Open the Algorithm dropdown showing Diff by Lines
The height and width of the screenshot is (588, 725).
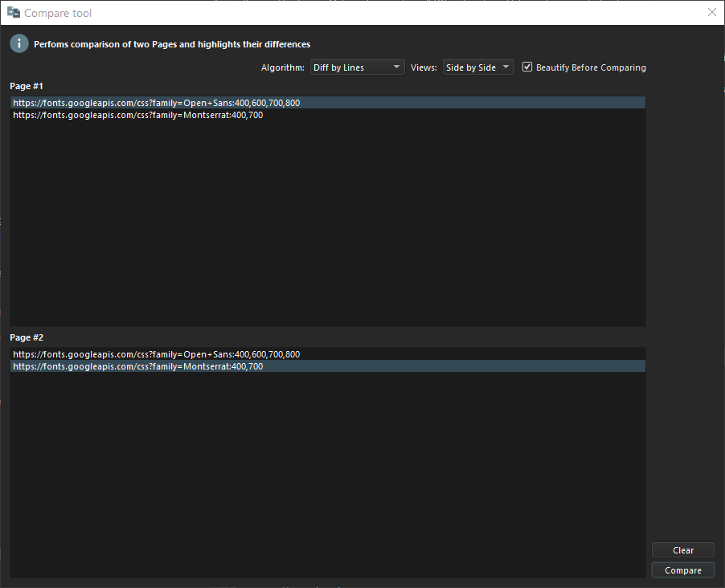(356, 67)
